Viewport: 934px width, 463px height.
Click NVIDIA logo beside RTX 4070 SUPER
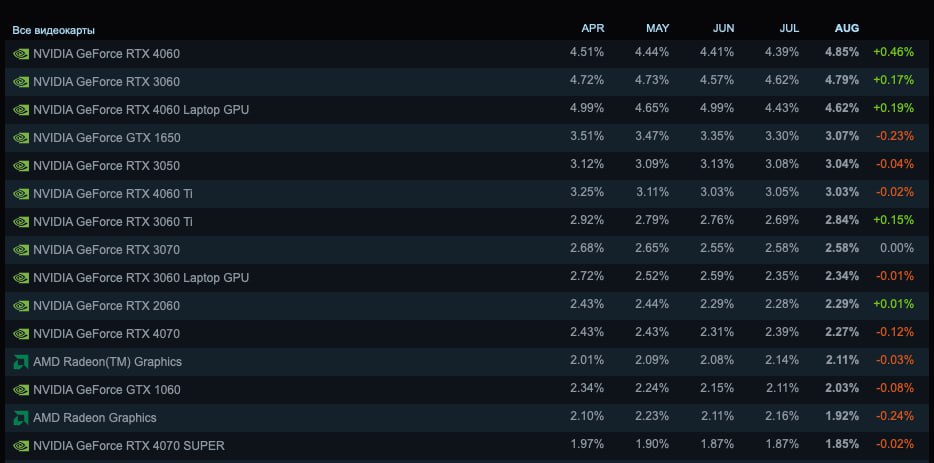click(21, 446)
